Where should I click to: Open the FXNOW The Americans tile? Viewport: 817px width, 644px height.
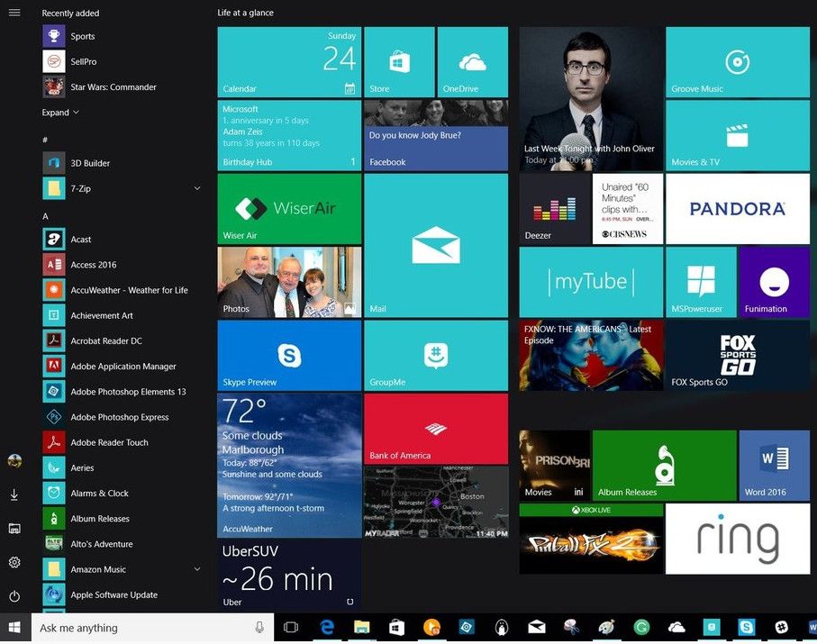click(x=591, y=356)
